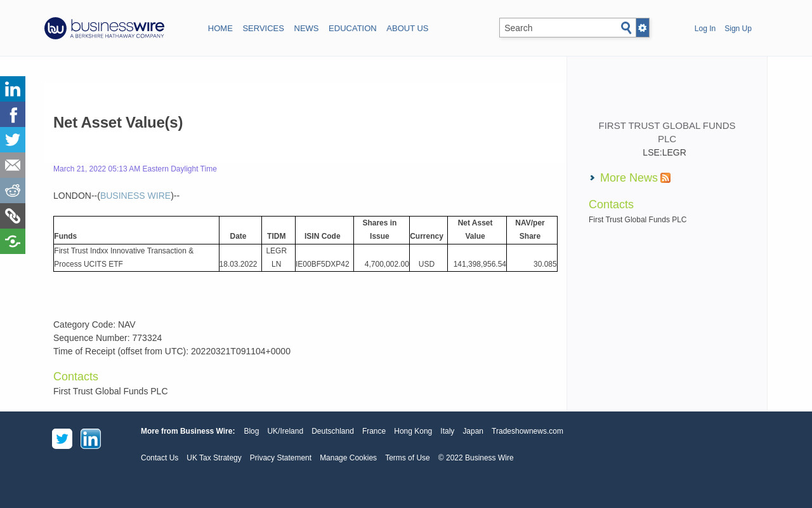Click the Net Asset Value(s) headline
Image resolution: width=812 pixels, height=508 pixels.
(118, 123)
